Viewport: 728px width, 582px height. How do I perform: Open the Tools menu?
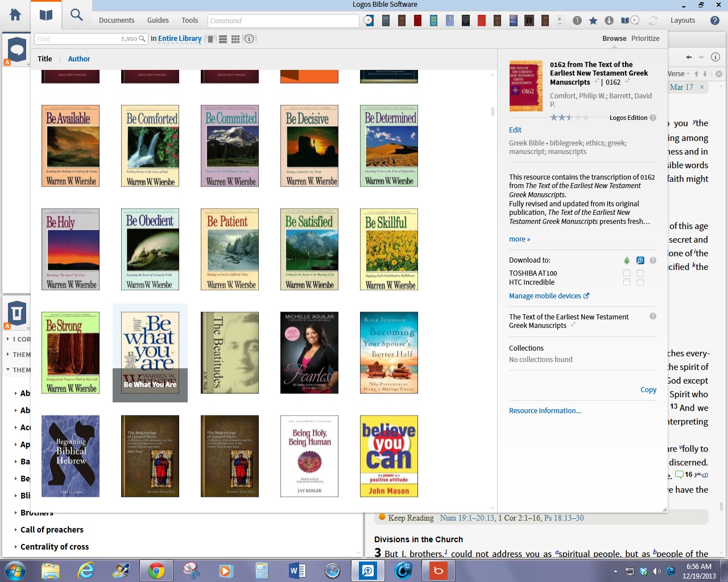pos(190,20)
